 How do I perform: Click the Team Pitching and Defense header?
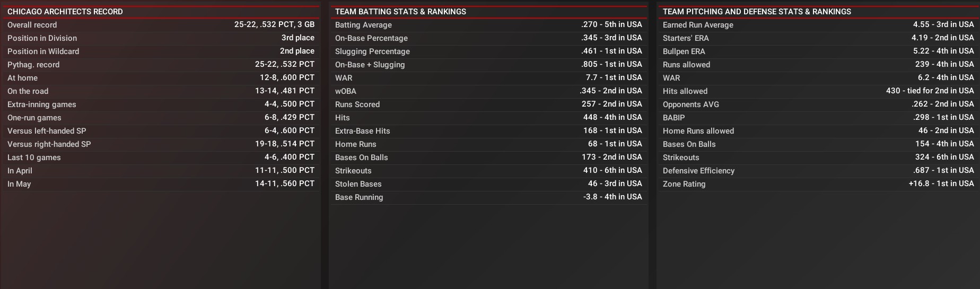pos(757,12)
